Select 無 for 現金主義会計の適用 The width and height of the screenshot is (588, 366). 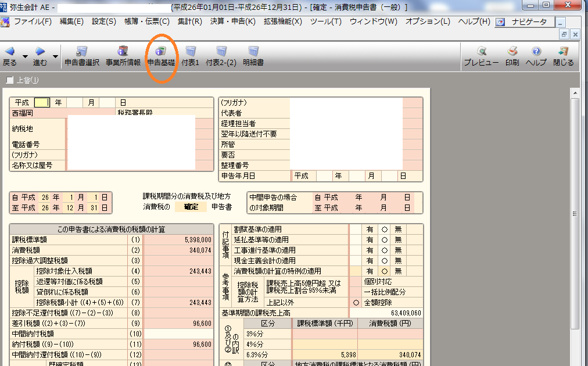[398, 261]
